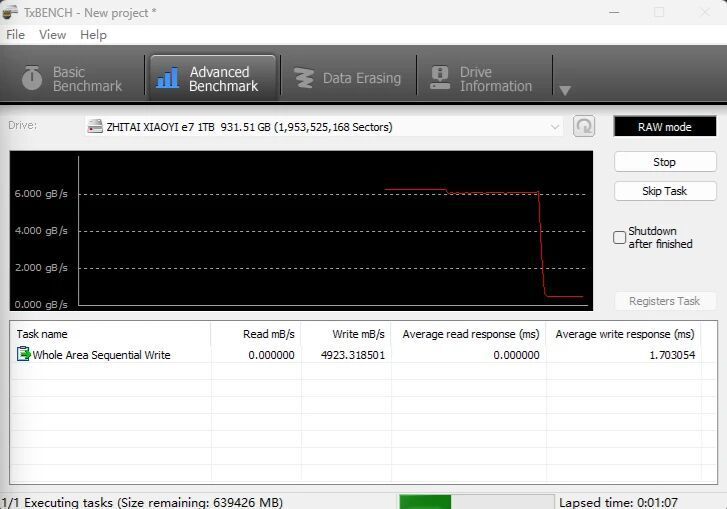The height and width of the screenshot is (509, 727).
Task: Click the Write mB/s column header
Action: (346, 334)
